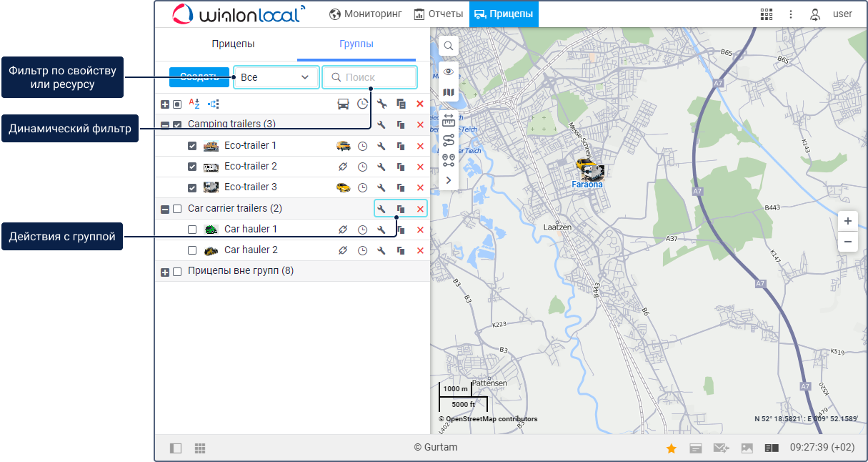Image resolution: width=868 pixels, height=462 pixels.
Task: Expand all groups with header plus
Action: pos(165,104)
